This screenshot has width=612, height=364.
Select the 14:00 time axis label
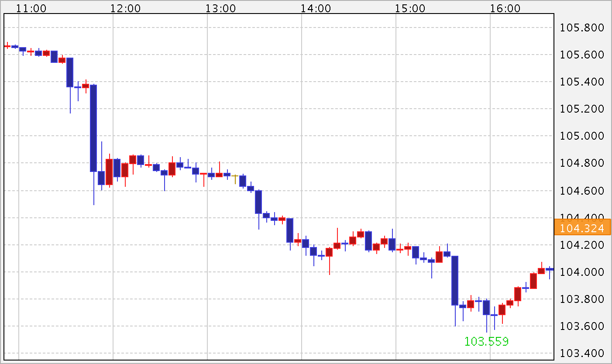(316, 8)
